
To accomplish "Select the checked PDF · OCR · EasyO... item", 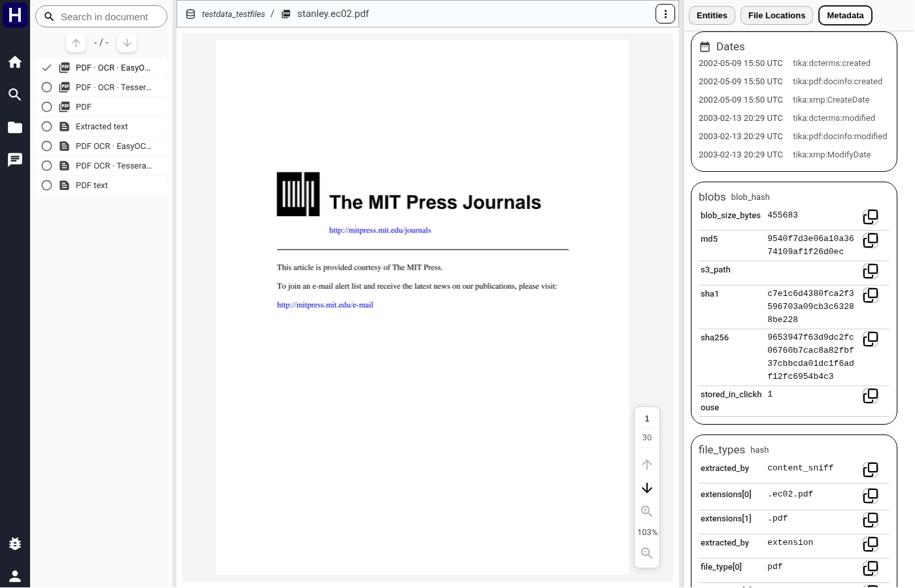I will pos(102,68).
